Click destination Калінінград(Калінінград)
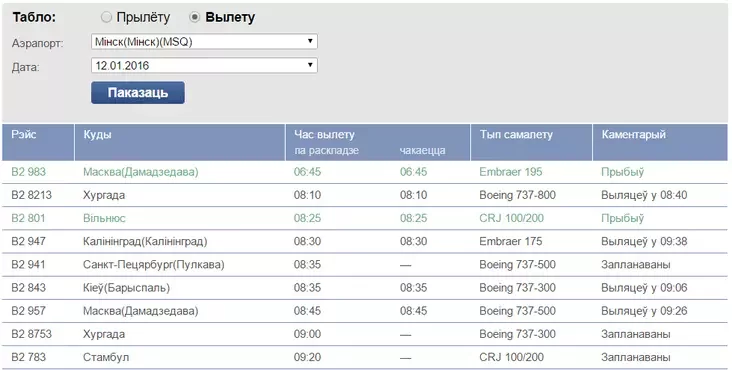732x370 pixels. 145,241
